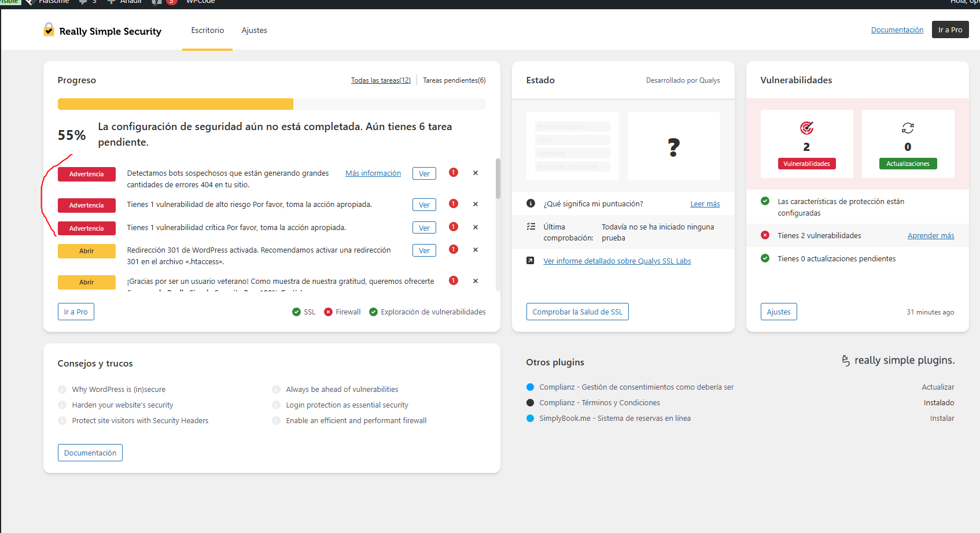
Task: Click the vulnerabilities target icon
Action: [x=806, y=128]
